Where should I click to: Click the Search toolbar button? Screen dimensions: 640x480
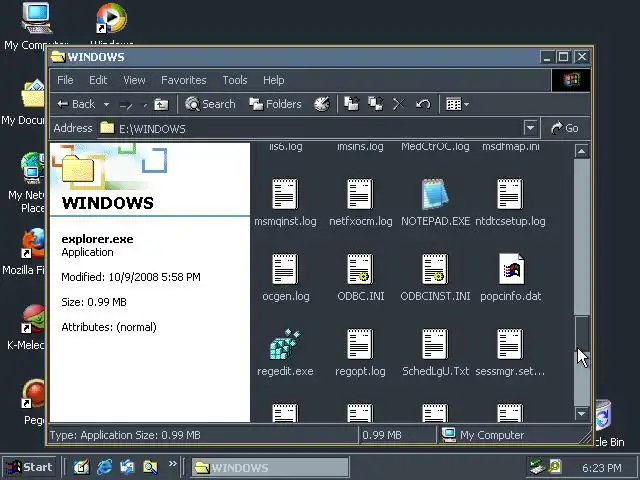(210, 104)
